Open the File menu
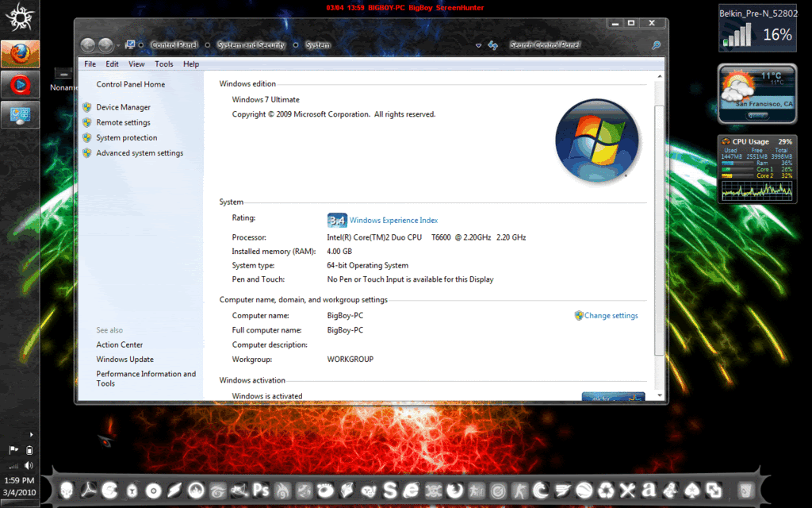Image resolution: width=812 pixels, height=508 pixels. pos(90,63)
